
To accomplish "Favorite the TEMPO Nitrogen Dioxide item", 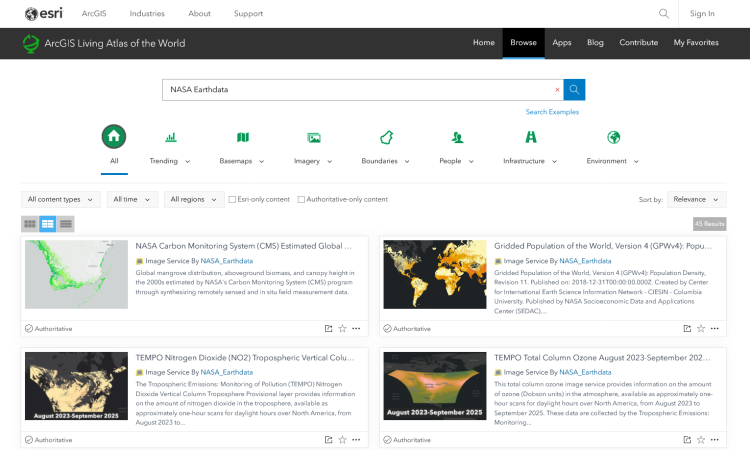I will tap(342, 439).
